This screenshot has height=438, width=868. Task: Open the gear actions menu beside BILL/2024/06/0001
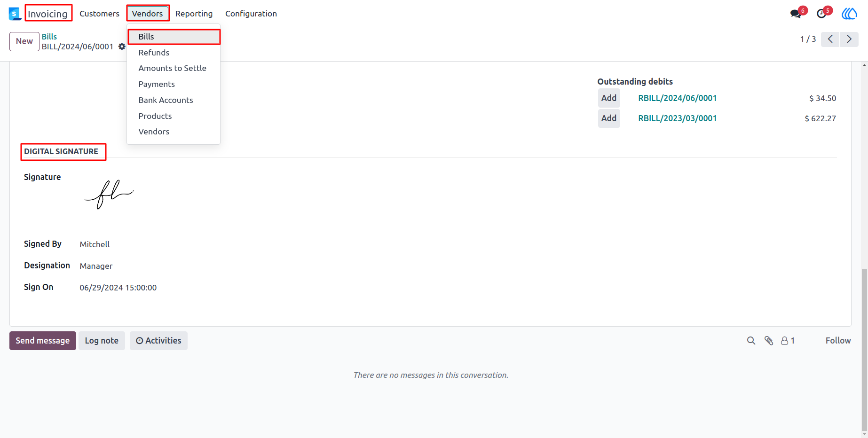click(x=122, y=47)
